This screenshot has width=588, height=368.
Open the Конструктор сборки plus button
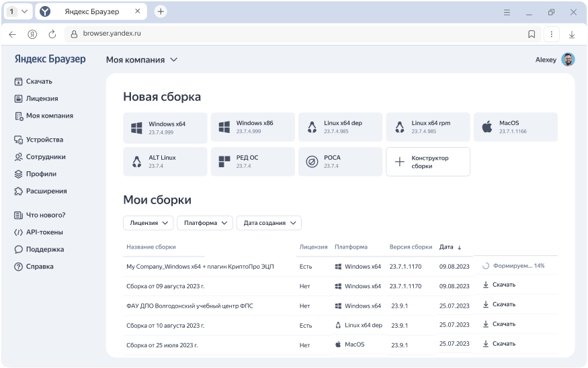coord(428,162)
